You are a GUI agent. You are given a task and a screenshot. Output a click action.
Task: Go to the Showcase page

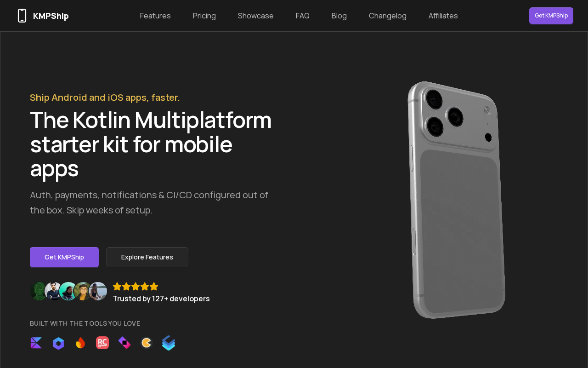click(256, 16)
